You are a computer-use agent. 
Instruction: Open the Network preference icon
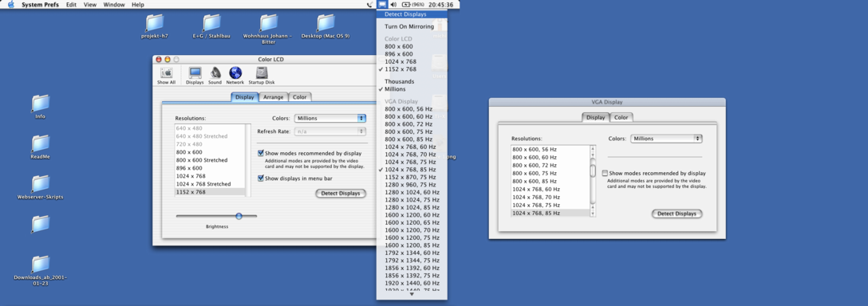click(x=235, y=75)
